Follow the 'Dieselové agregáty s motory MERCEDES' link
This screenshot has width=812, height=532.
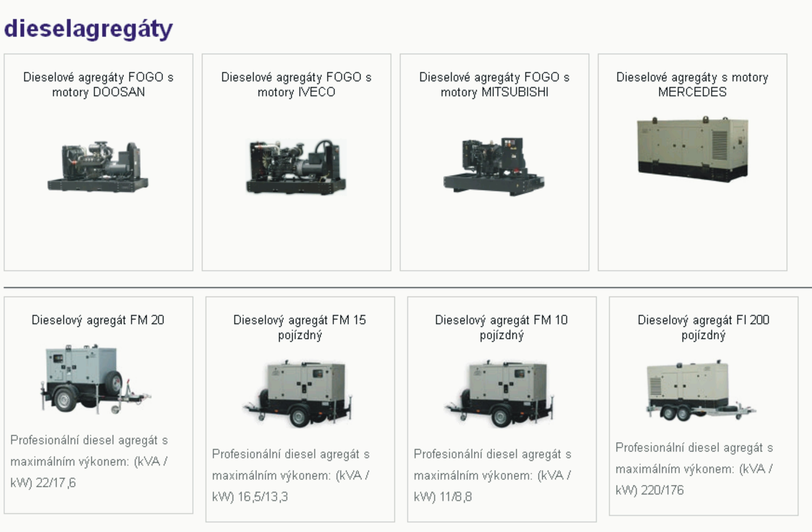pos(692,85)
